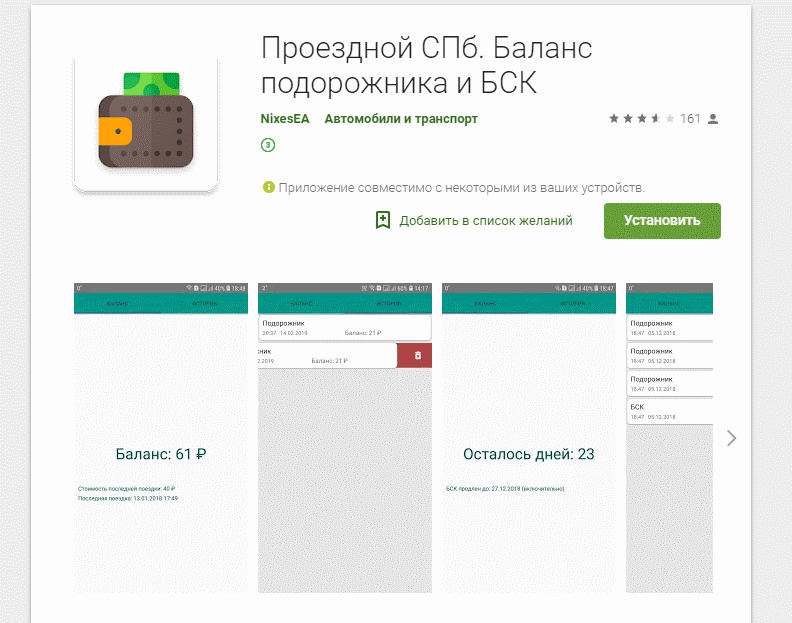The height and width of the screenshot is (623, 792).
Task: Click Добавить в список желаний
Action: pos(485,221)
